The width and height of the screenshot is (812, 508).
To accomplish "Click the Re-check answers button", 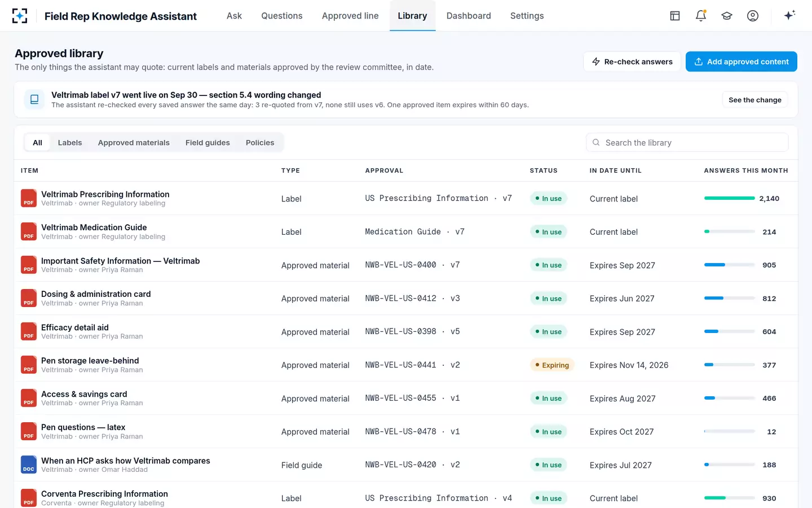I will (x=632, y=62).
